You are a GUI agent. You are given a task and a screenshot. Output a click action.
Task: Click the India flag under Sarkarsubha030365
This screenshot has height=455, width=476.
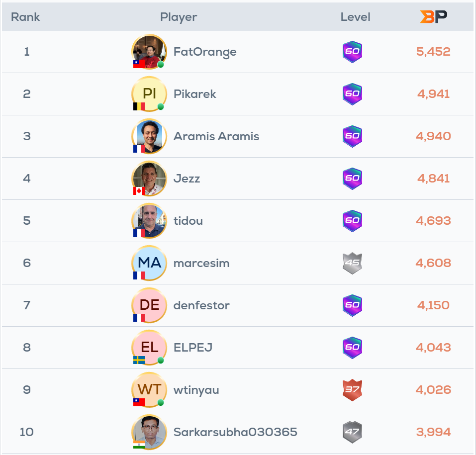pyautogui.click(x=138, y=444)
